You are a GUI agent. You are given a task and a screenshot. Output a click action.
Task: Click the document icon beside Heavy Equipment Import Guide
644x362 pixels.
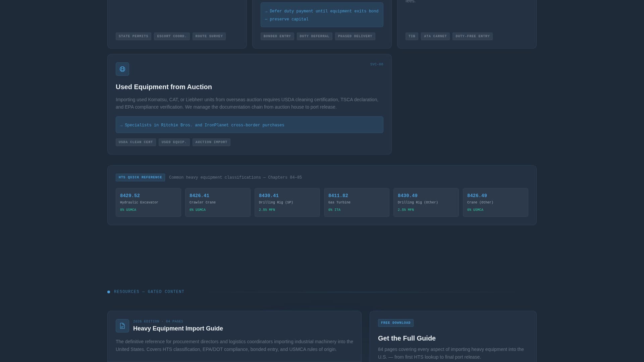pyautogui.click(x=122, y=325)
